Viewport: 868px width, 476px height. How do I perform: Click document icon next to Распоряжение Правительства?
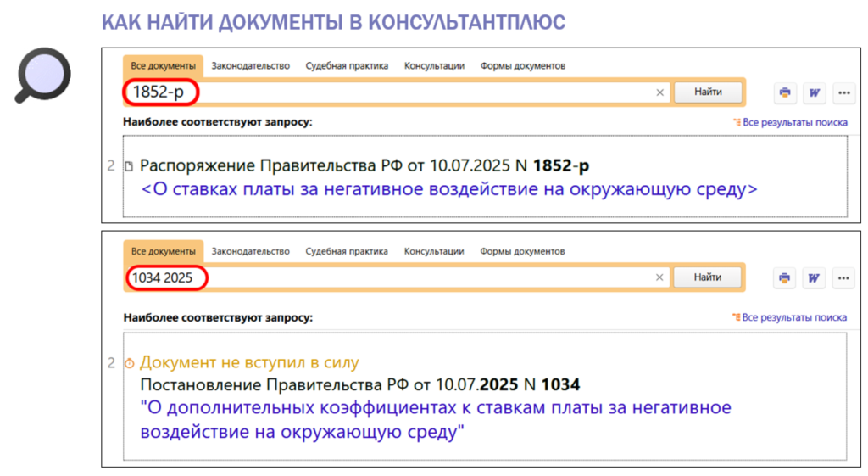point(129,166)
